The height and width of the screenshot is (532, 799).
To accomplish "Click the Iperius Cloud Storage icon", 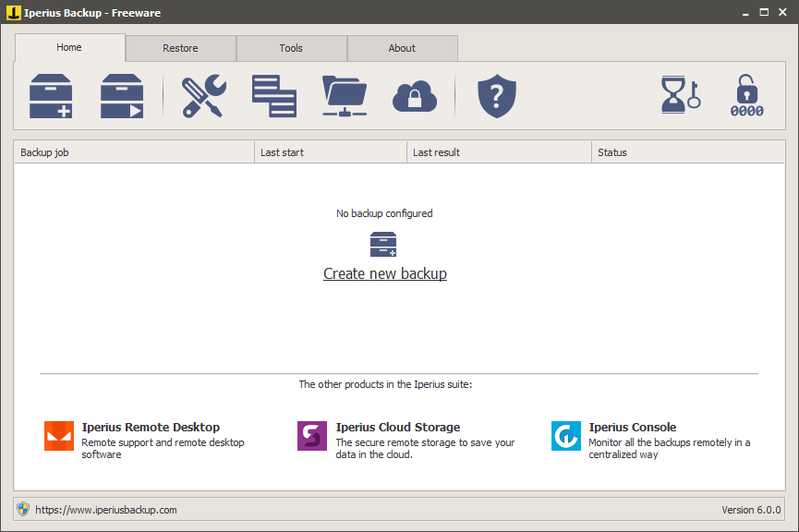I will pyautogui.click(x=311, y=435).
